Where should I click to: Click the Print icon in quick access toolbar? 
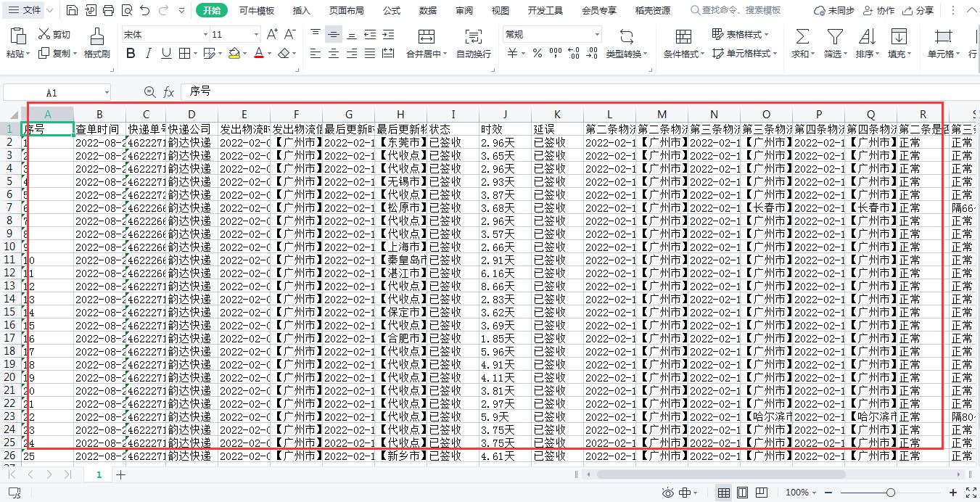(109, 10)
